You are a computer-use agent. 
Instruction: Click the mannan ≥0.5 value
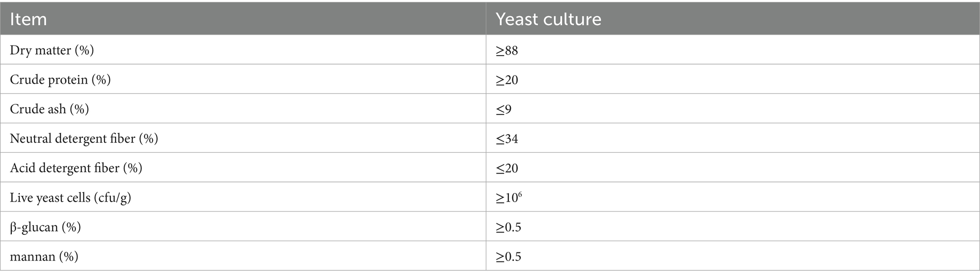(508, 257)
